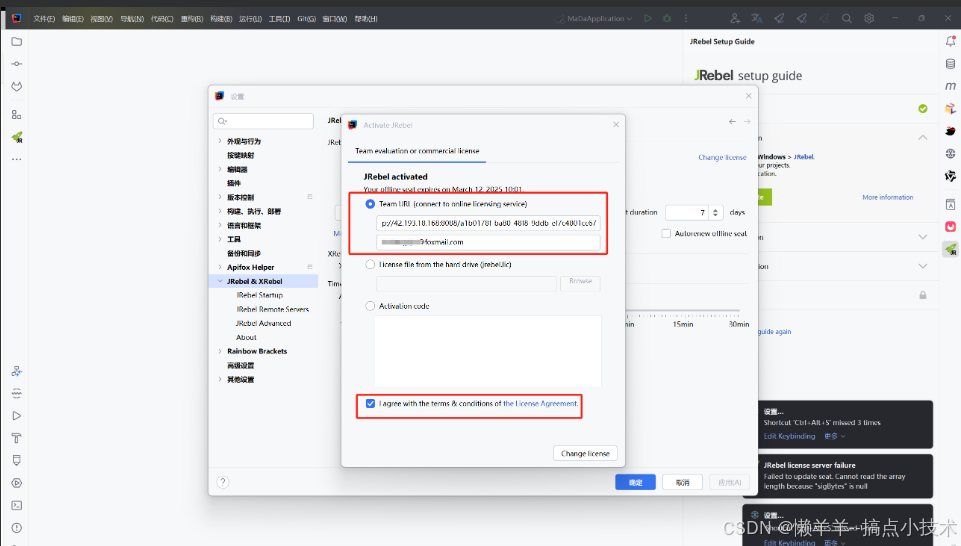Click Edit Keybinding in shortcut notification
The width and height of the screenshot is (961, 546).
coord(789,436)
